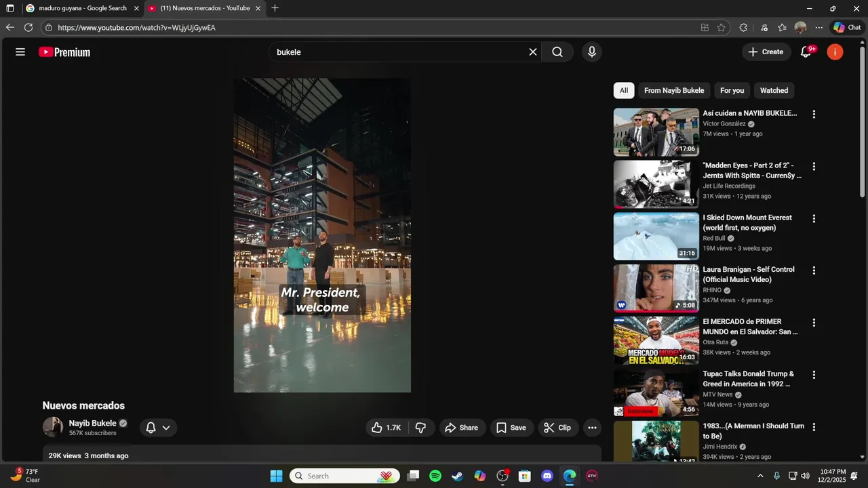The width and height of the screenshot is (868, 488).
Task: Open system volume speaker icon
Action: pyautogui.click(x=806, y=476)
